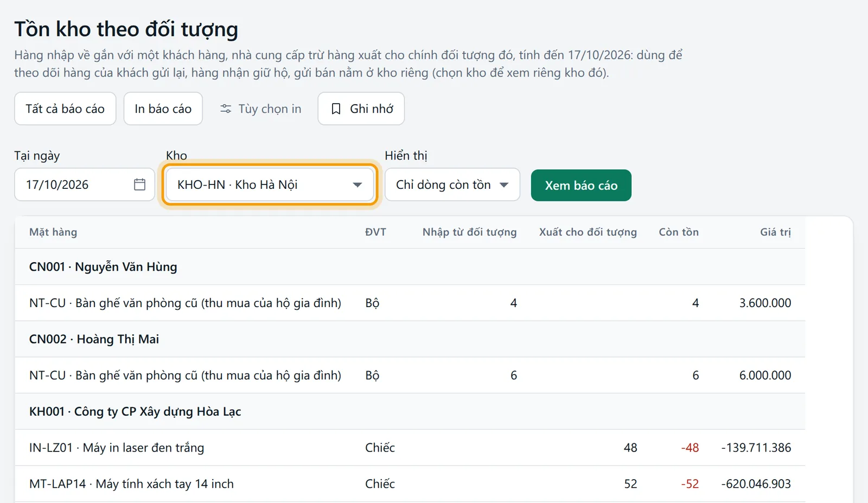Click the negative value -620.046.903
Screen dimensions: 868x503
[756, 484]
